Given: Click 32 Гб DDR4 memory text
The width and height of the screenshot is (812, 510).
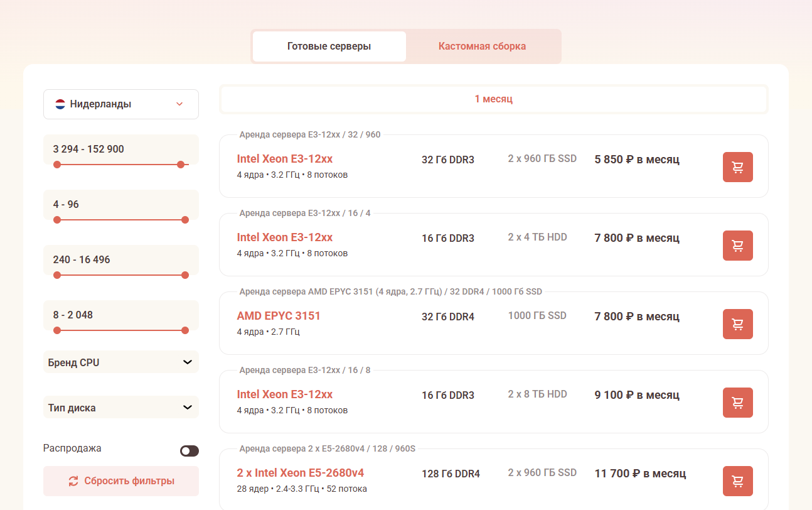Looking at the screenshot, I should (x=448, y=317).
